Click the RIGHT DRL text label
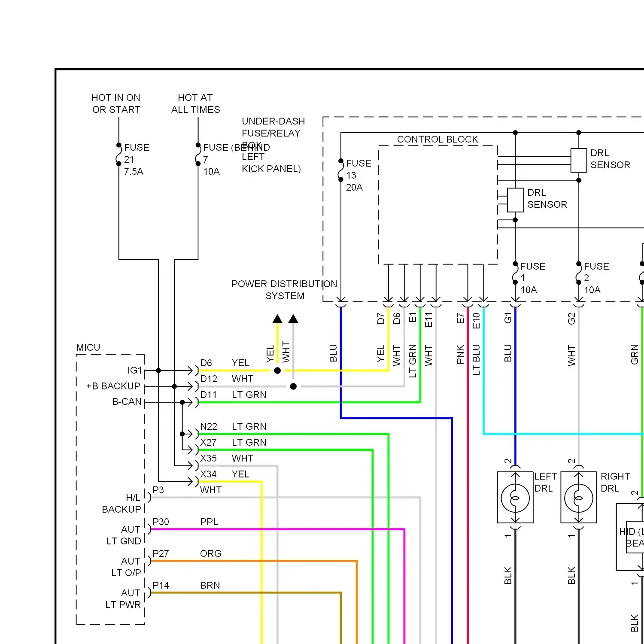 615,482
